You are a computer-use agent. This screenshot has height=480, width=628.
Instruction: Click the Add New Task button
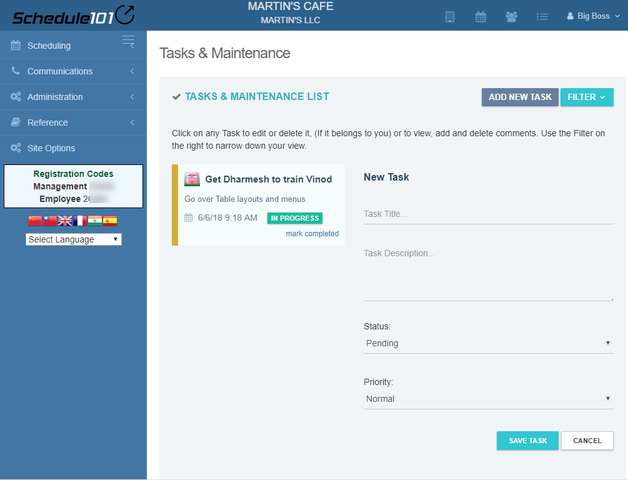click(520, 97)
